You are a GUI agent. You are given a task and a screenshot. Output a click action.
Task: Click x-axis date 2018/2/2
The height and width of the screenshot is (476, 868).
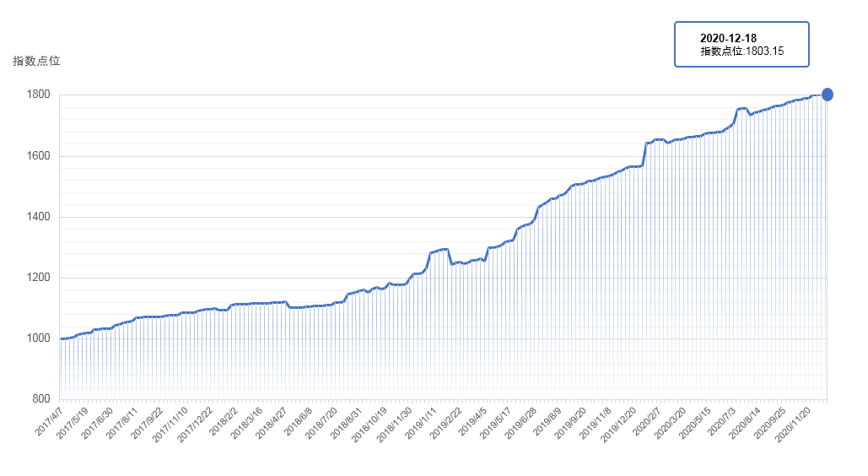[x=224, y=421]
